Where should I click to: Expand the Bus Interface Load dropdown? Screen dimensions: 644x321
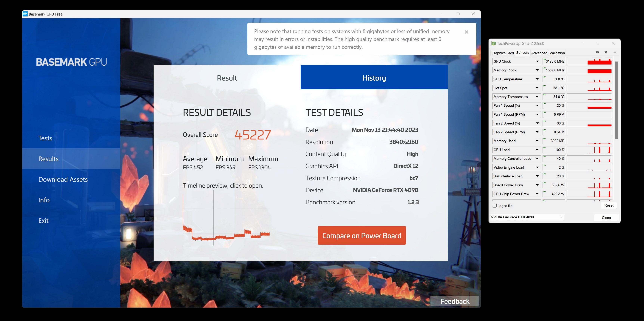point(537,176)
